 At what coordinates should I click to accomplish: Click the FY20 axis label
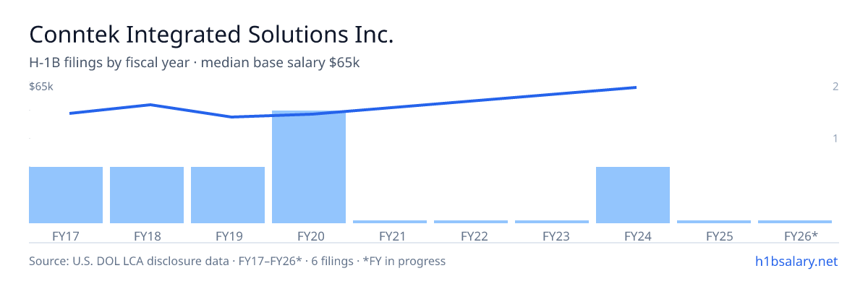[309, 236]
